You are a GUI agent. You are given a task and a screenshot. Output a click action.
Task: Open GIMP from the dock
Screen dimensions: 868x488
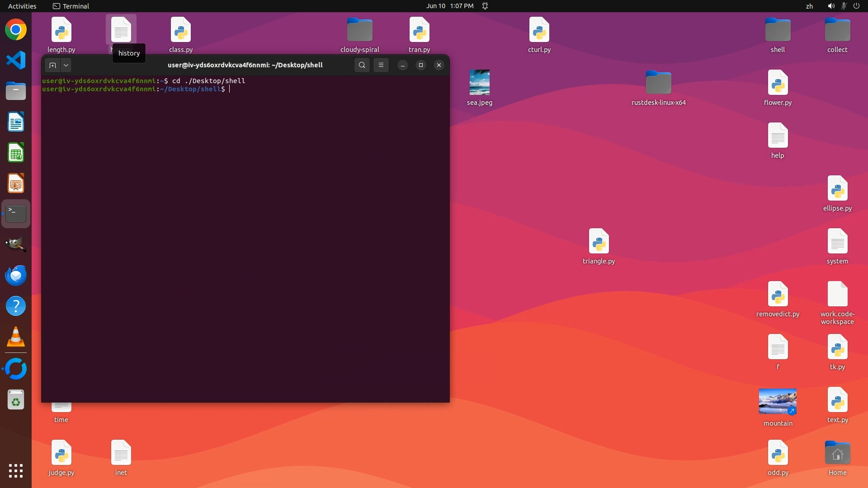(x=16, y=244)
